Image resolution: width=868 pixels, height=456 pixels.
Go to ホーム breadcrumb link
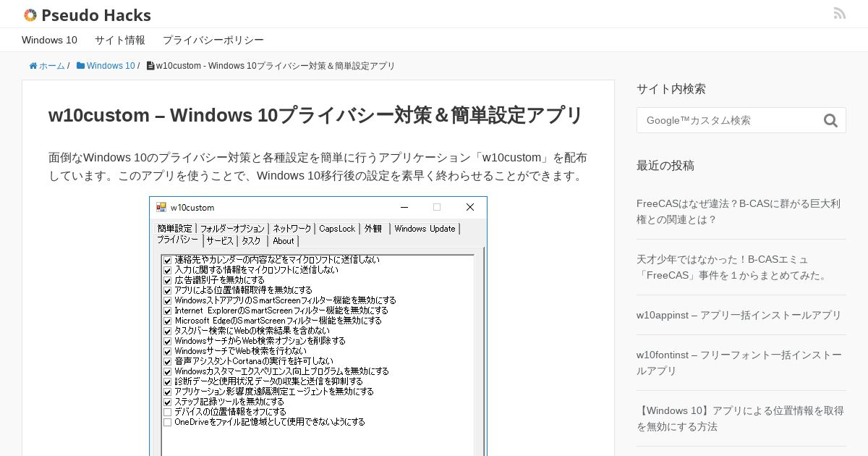point(52,66)
